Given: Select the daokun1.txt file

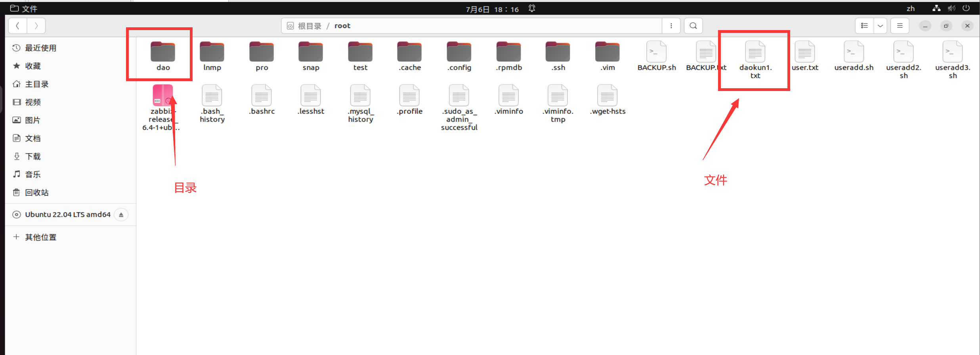Looking at the screenshot, I should click(755, 60).
